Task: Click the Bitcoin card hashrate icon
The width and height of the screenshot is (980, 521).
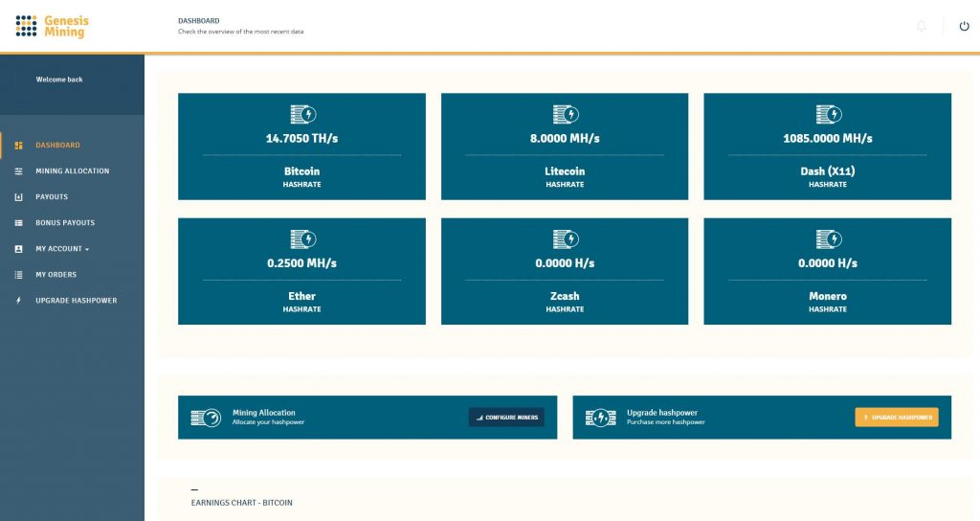Action: pyautogui.click(x=303, y=115)
